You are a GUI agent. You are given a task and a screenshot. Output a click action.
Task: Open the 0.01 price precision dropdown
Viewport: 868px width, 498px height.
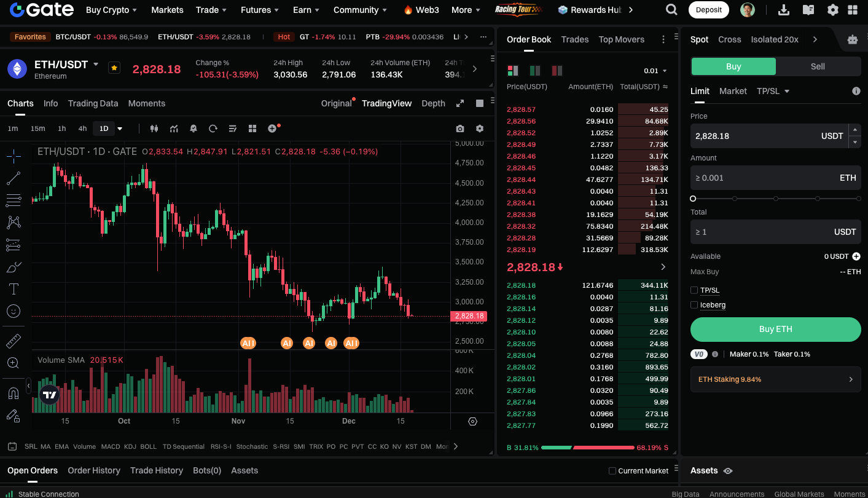point(655,71)
